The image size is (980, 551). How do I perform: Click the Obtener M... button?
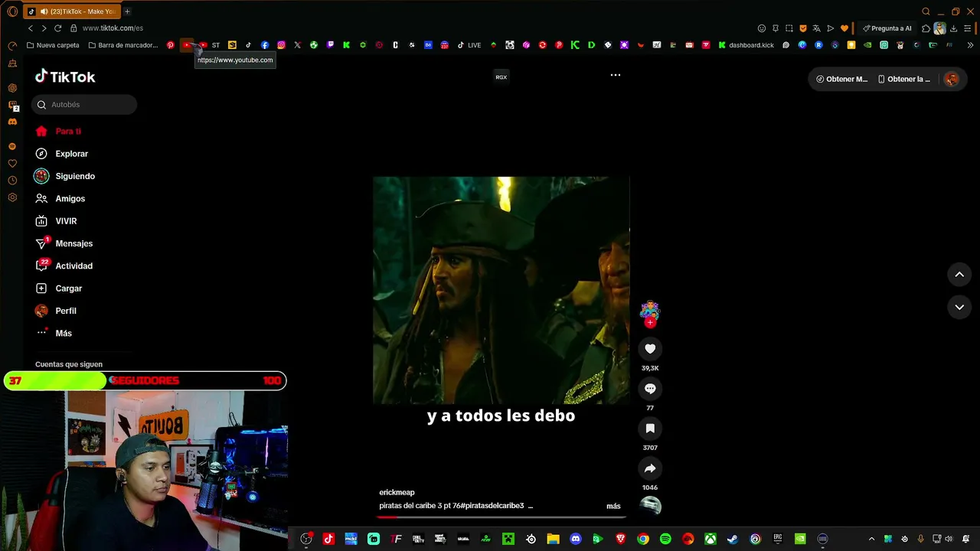click(841, 79)
